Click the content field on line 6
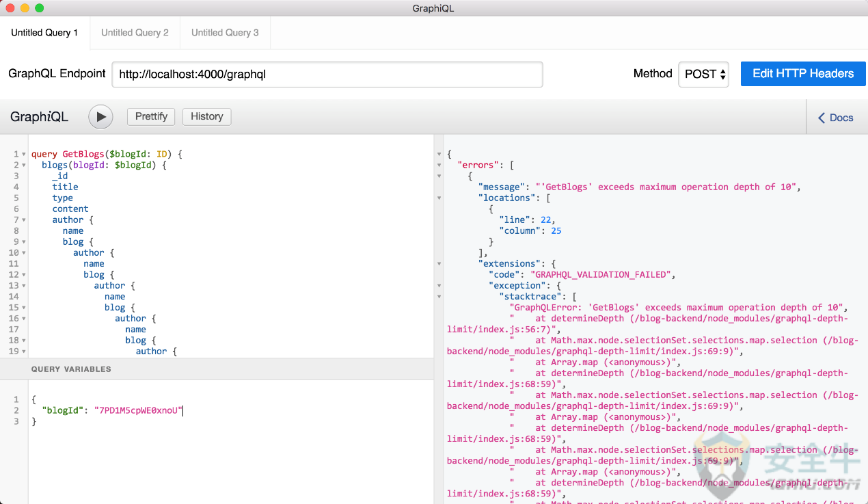Screen dimensions: 868x504 (70, 209)
